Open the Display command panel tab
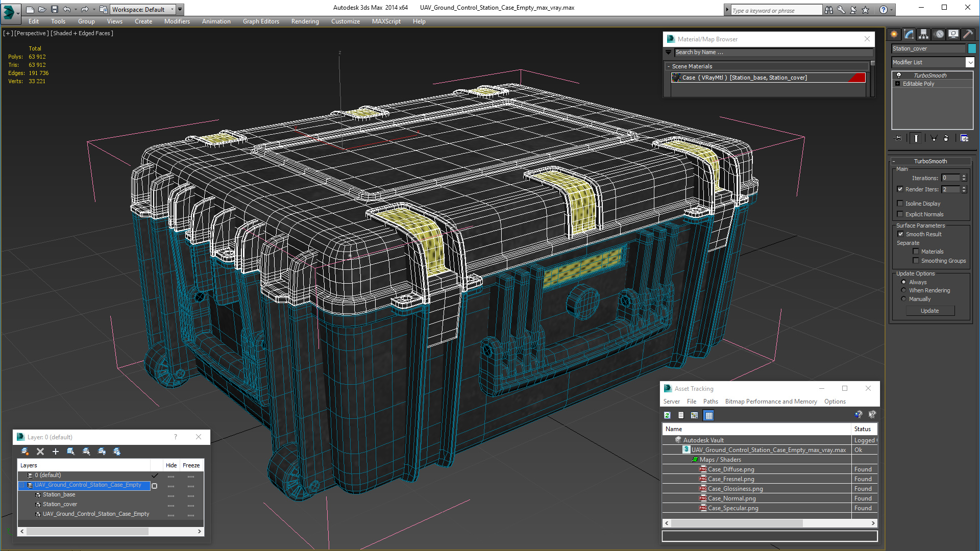This screenshot has width=980, height=551. click(x=953, y=34)
